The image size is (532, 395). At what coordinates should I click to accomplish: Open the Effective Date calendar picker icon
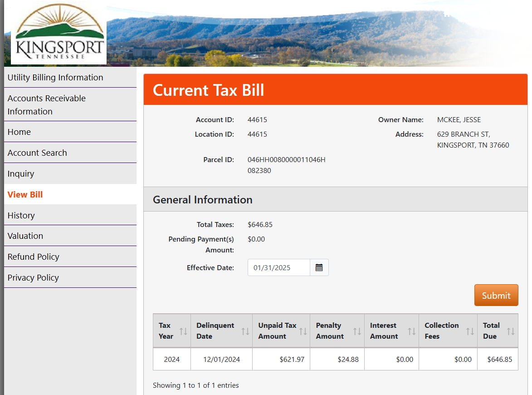tap(319, 268)
